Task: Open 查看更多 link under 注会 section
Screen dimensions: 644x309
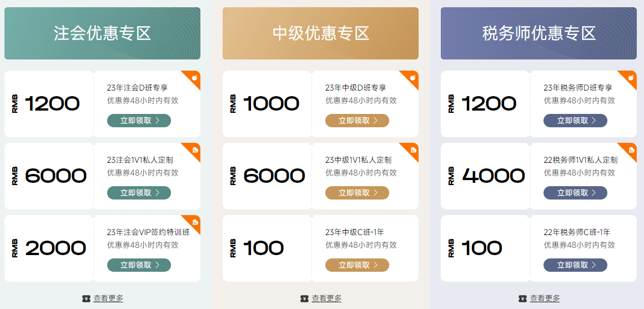Action: point(108,298)
